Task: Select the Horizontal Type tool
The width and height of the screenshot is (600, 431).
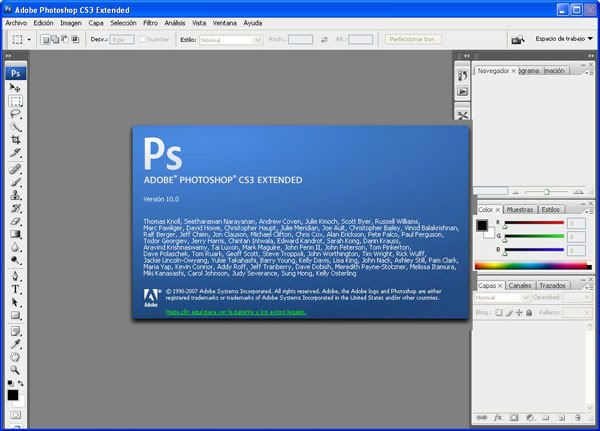Action: pyautogui.click(x=15, y=289)
